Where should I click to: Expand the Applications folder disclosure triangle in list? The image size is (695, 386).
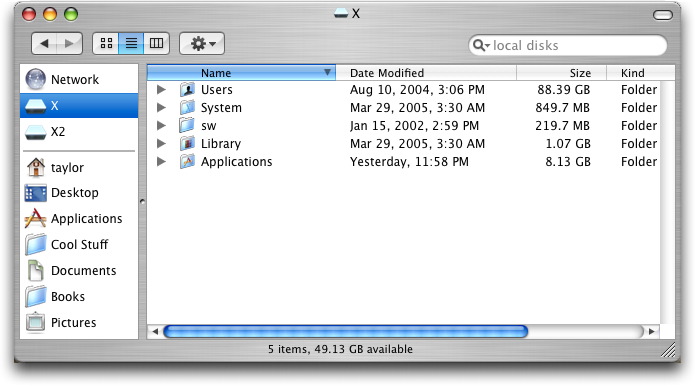[161, 161]
